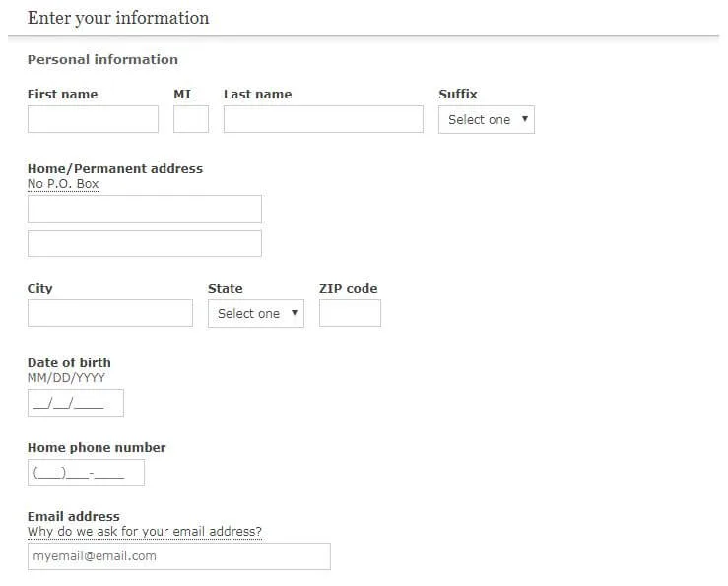The height and width of the screenshot is (586, 728).
Task: Focus the MI middle initial box
Action: (191, 119)
